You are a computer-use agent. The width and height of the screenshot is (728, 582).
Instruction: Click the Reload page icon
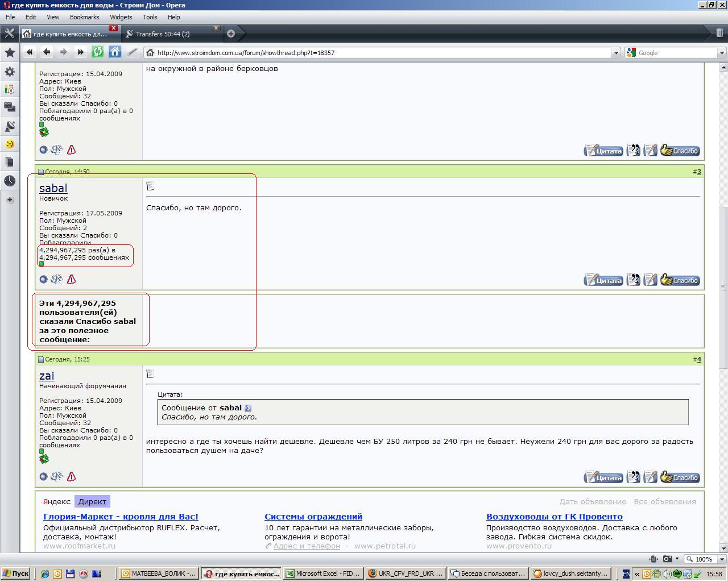tap(98, 52)
